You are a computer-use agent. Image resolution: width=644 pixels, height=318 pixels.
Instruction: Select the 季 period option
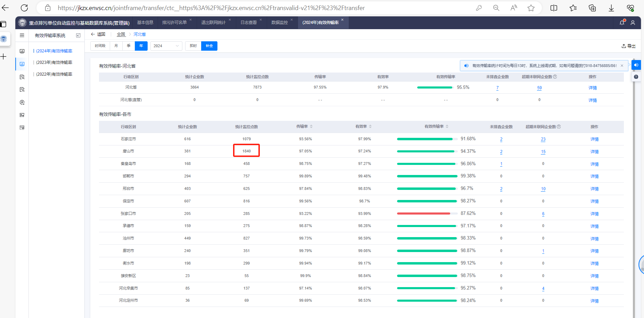tap(129, 46)
